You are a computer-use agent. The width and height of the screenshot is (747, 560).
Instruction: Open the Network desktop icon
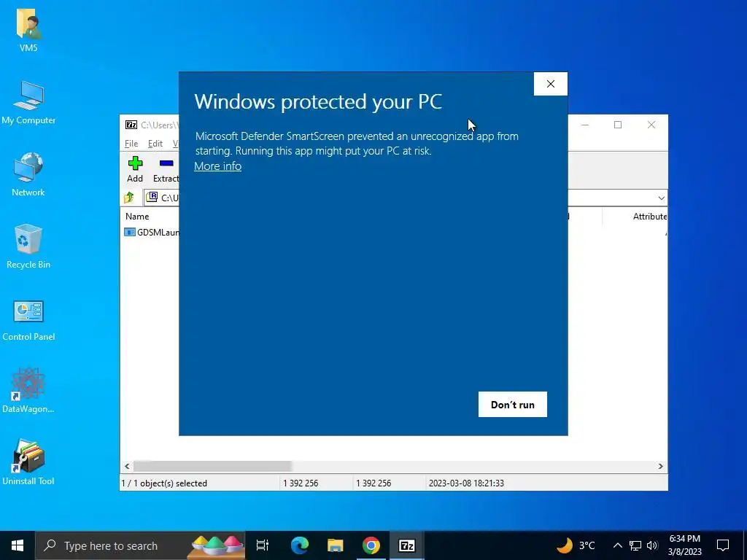pos(28,175)
